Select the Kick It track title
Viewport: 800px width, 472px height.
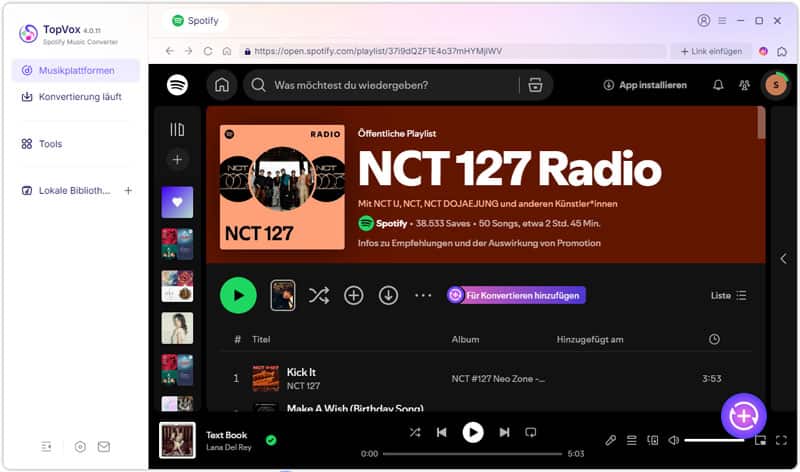point(301,372)
